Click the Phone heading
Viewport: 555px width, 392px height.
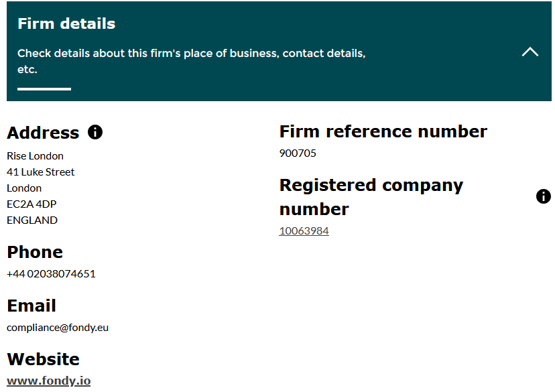(35, 252)
